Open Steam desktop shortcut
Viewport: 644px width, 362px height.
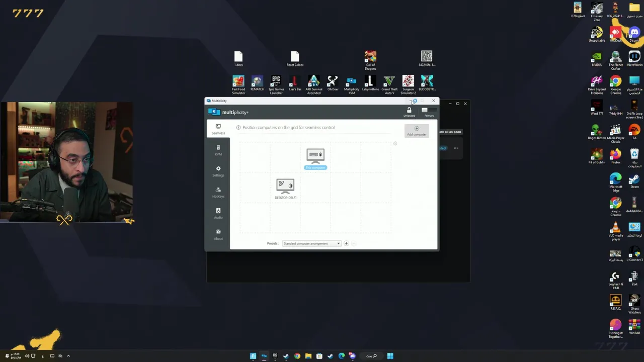[634, 180]
